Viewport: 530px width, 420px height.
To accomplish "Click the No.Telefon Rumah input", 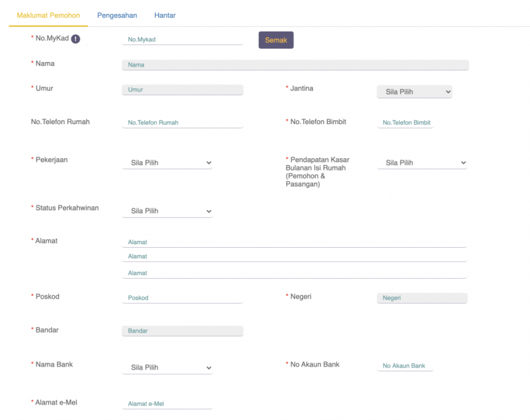I will (182, 122).
